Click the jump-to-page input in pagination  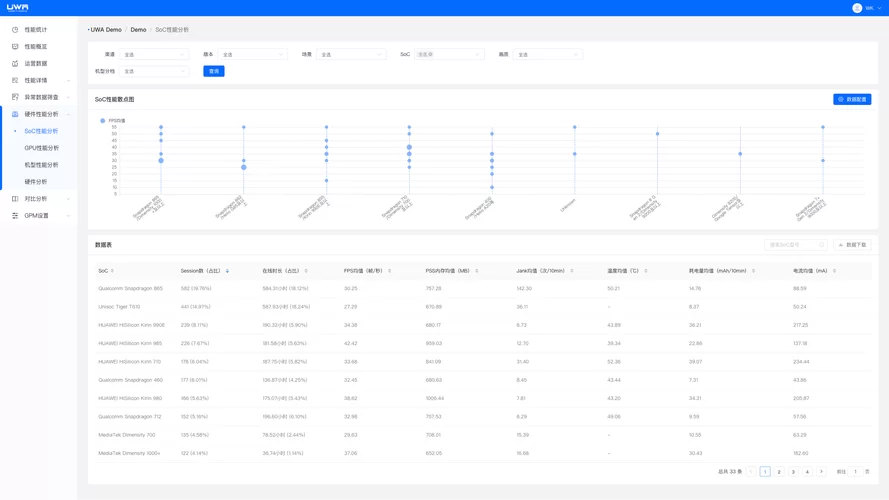tap(856, 472)
